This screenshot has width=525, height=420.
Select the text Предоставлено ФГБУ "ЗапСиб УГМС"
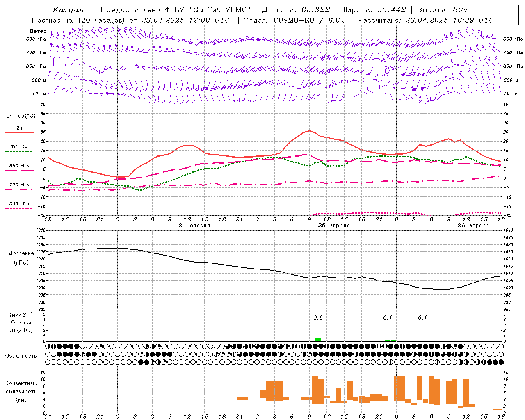pyautogui.click(x=176, y=10)
